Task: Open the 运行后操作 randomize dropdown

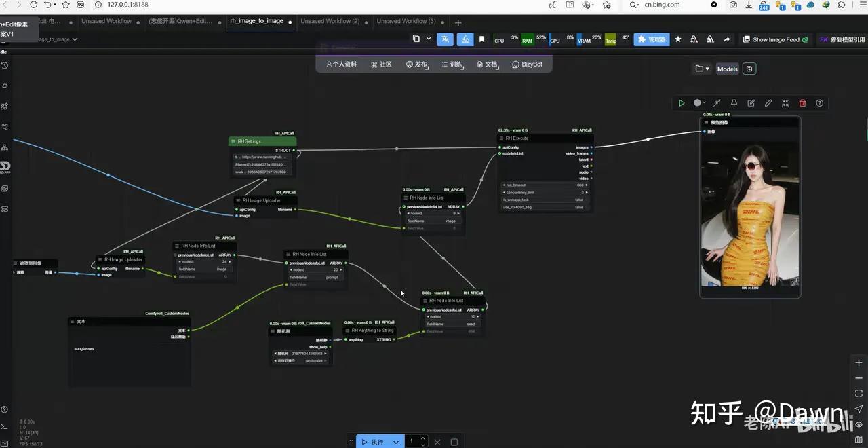Action: click(x=300, y=361)
